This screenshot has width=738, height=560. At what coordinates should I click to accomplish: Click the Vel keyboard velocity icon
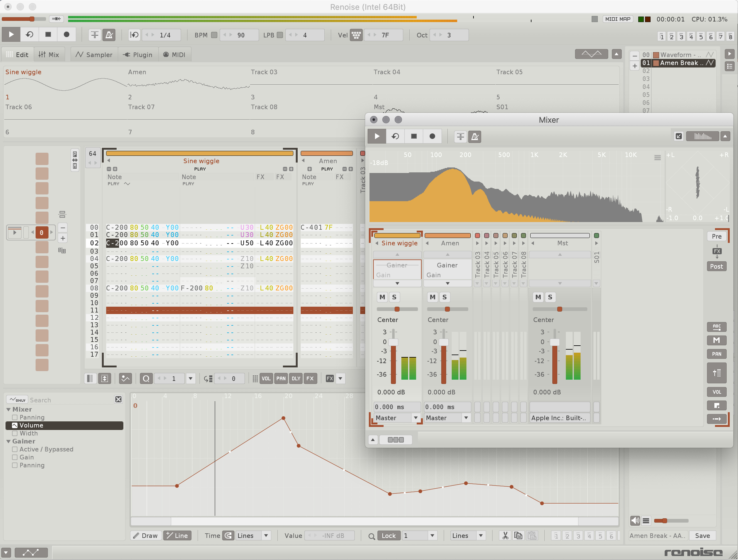[x=356, y=35]
